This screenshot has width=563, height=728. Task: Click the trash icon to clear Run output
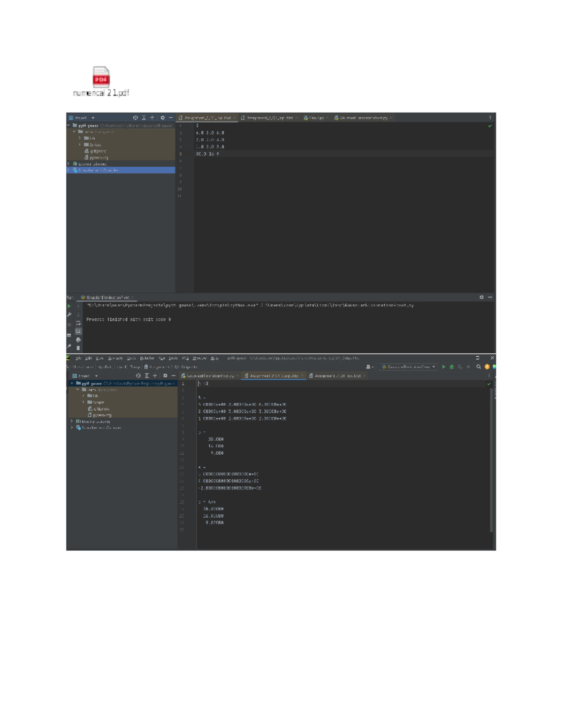click(78, 348)
